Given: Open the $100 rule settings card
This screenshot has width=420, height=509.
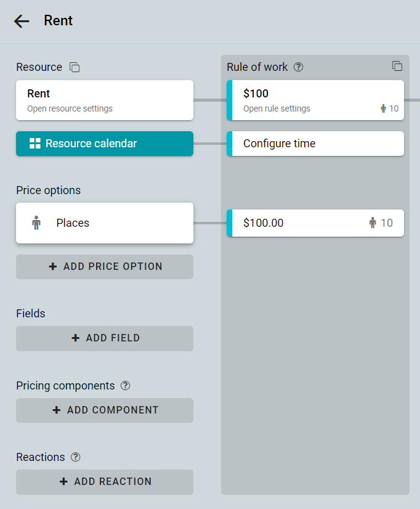Looking at the screenshot, I should coord(315,100).
